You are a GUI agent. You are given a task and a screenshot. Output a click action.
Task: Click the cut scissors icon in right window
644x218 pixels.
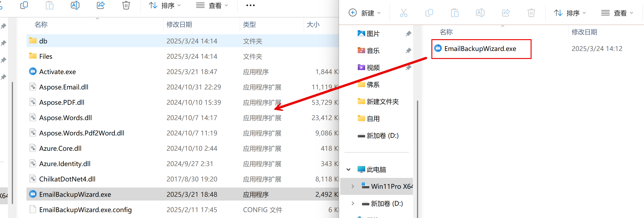pos(404,13)
